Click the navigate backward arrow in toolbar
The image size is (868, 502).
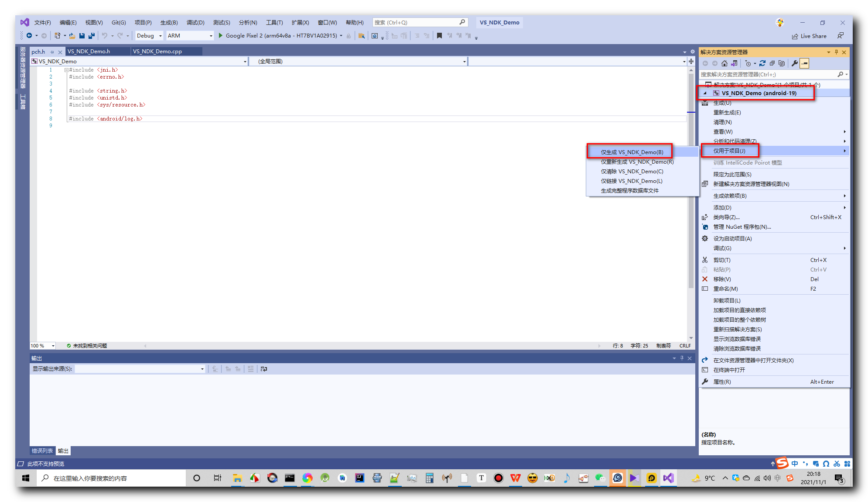pyautogui.click(x=29, y=35)
